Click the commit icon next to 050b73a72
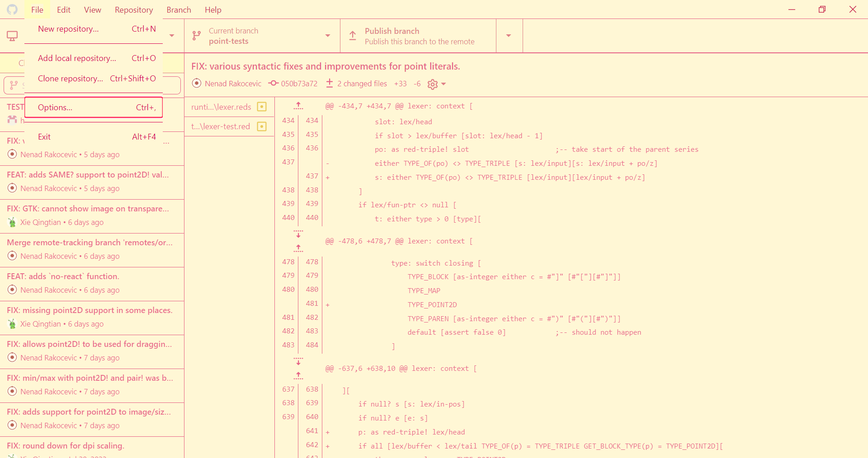 (273, 84)
